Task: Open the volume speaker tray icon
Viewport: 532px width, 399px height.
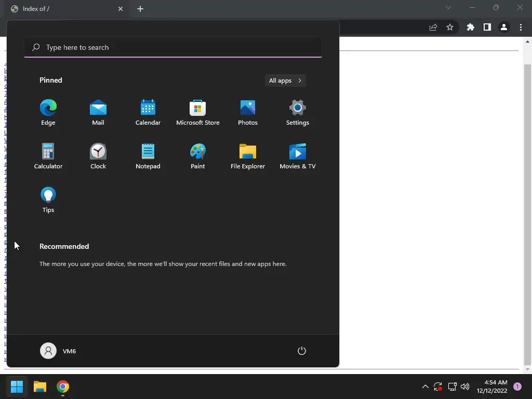Action: [x=465, y=387]
